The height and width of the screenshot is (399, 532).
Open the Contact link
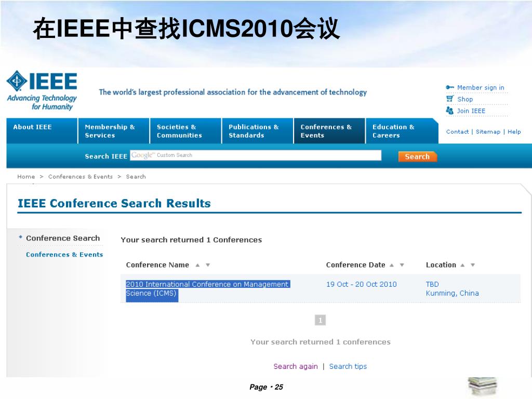coord(457,131)
